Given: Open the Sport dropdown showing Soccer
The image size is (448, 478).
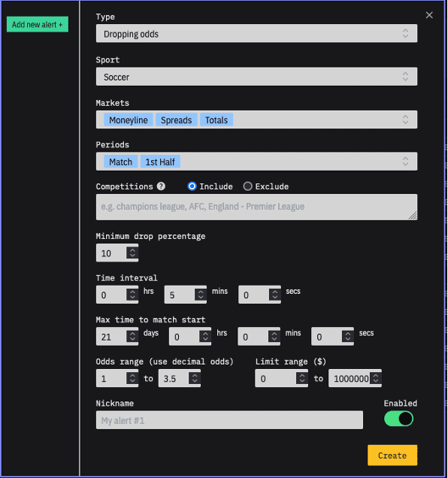Looking at the screenshot, I should point(256,77).
